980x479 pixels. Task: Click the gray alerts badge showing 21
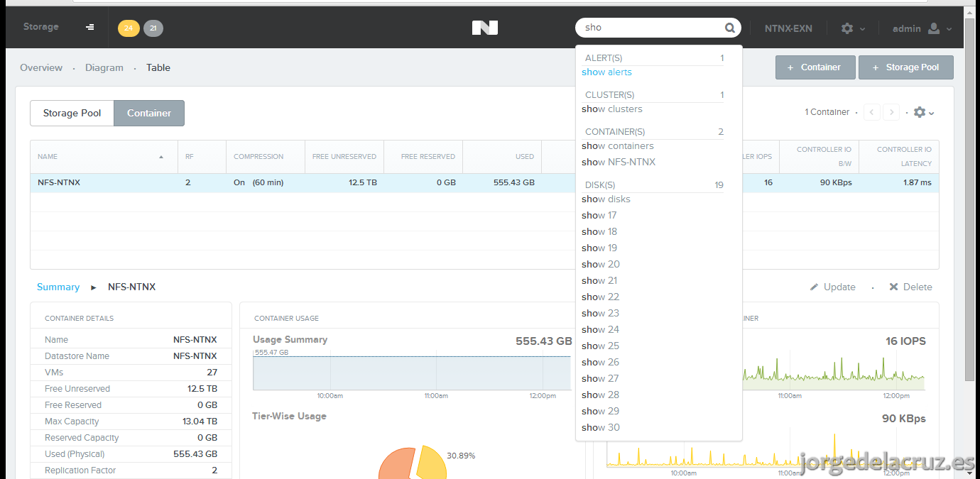coord(153,28)
